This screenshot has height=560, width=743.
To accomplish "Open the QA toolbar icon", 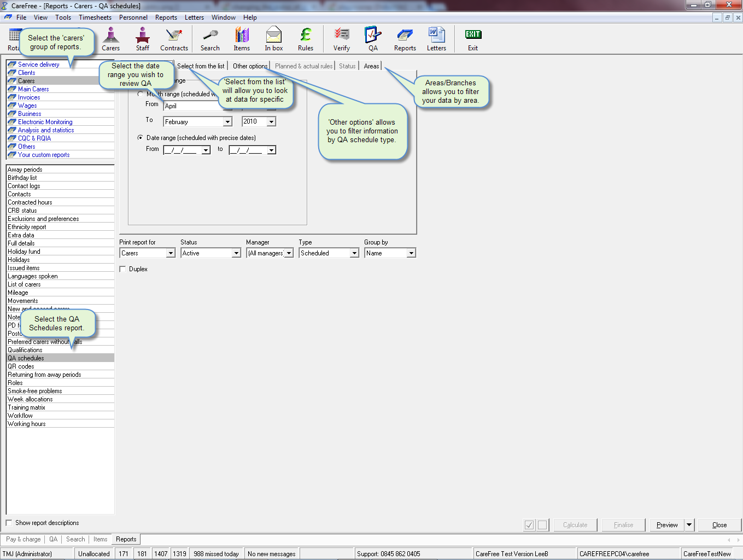I will tap(373, 39).
